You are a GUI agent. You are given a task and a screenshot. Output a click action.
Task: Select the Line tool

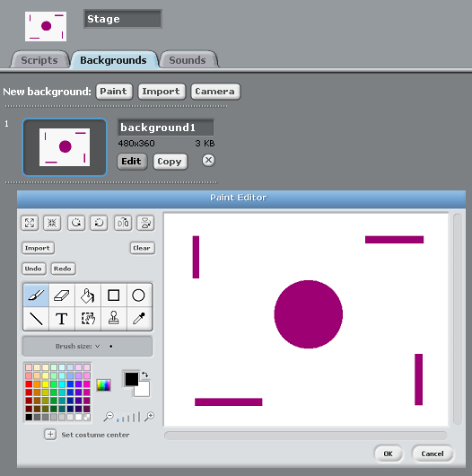(36, 319)
